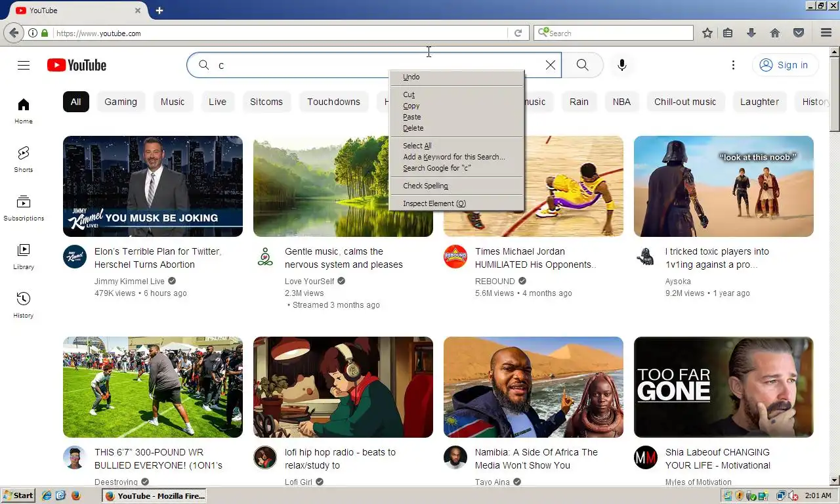Click Love YourSelf channel avatar

[265, 257]
